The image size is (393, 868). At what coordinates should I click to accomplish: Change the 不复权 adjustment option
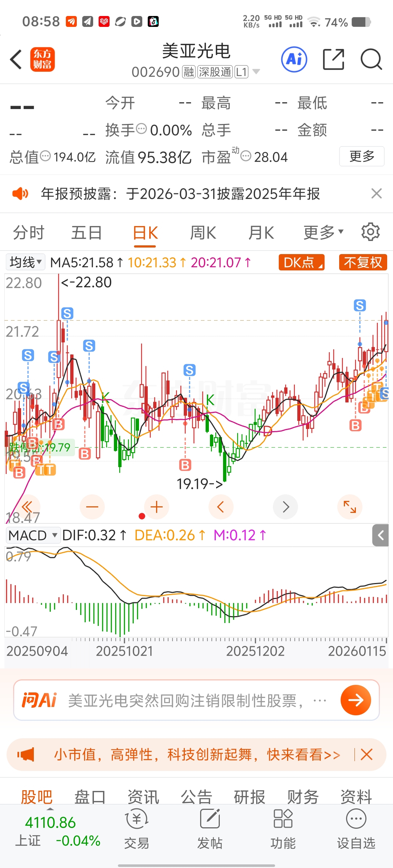363,262
